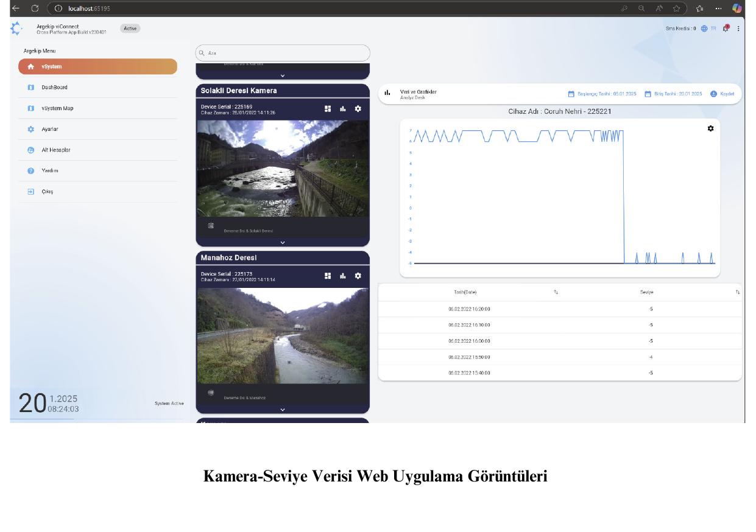The image size is (756, 532).
Task: Open settings gear on Manahoz Deresi card
Action: [358, 276]
